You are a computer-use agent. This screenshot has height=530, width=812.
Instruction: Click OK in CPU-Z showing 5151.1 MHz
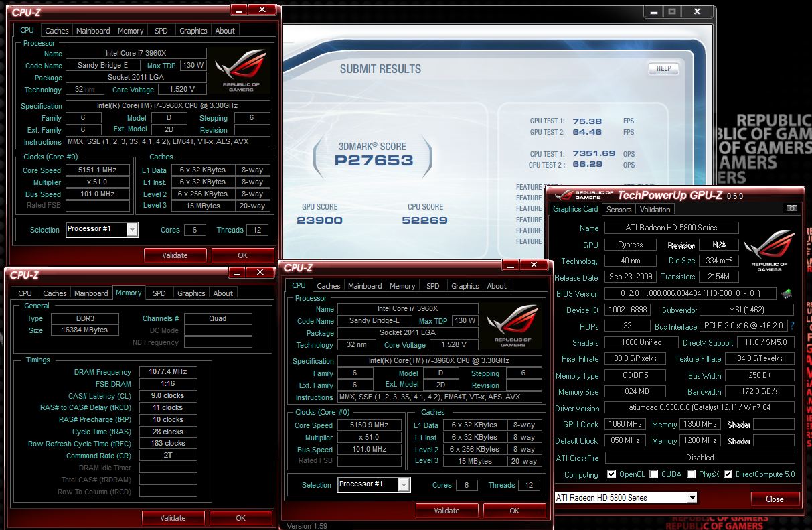coord(242,255)
